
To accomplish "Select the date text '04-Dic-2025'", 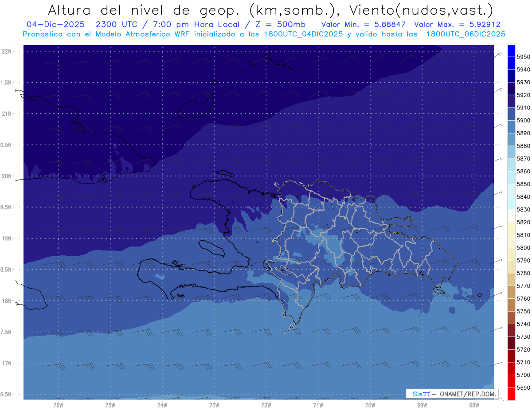I will click(x=55, y=24).
